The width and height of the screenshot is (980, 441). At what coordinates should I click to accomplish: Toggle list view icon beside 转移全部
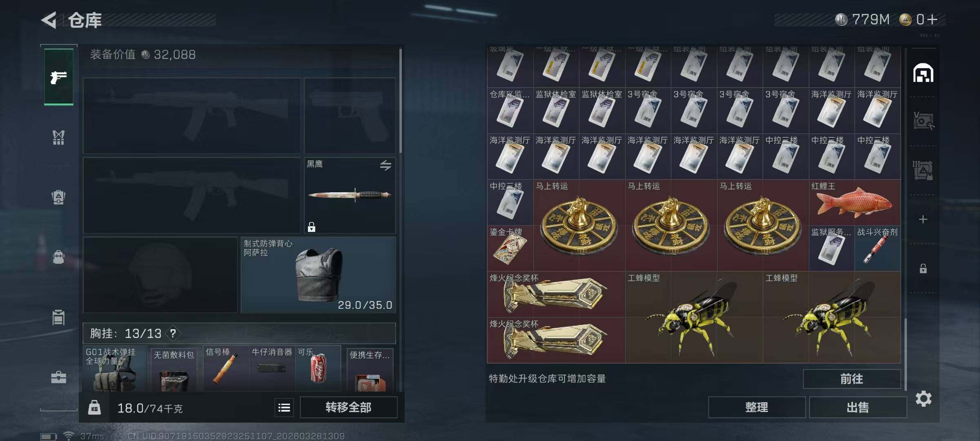pos(284,408)
